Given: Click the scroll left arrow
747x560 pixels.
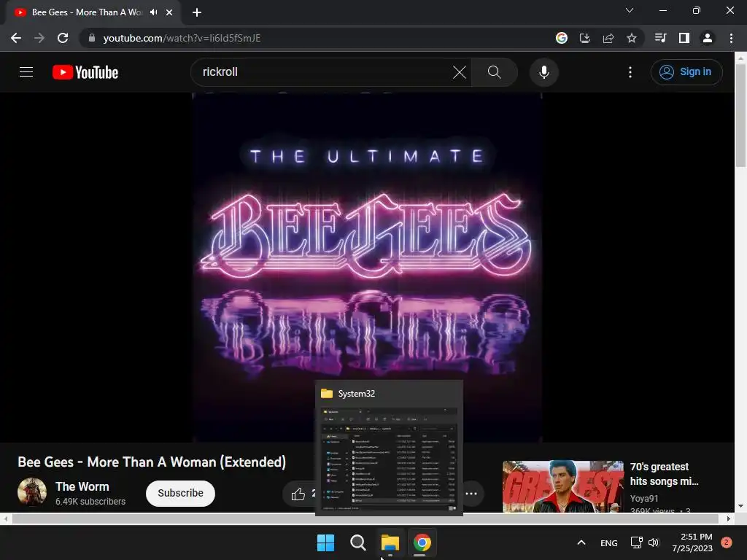Looking at the screenshot, I should coord(5,518).
